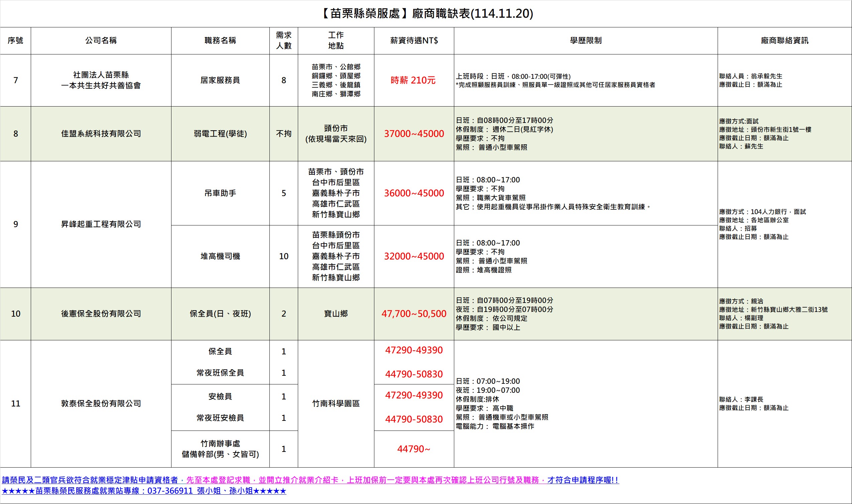The height and width of the screenshot is (504, 852).
Task: Select 敦泰保全股份有限公司 company cell
Action: click(101, 403)
